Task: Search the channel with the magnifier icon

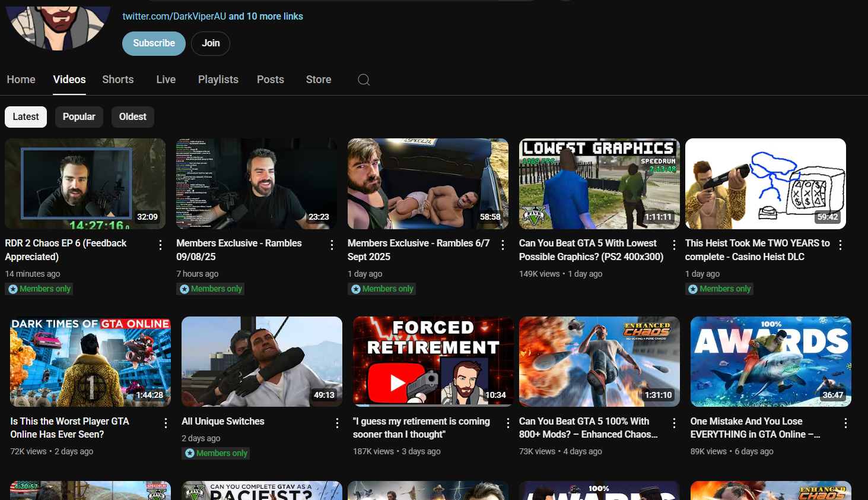Action: (364, 80)
